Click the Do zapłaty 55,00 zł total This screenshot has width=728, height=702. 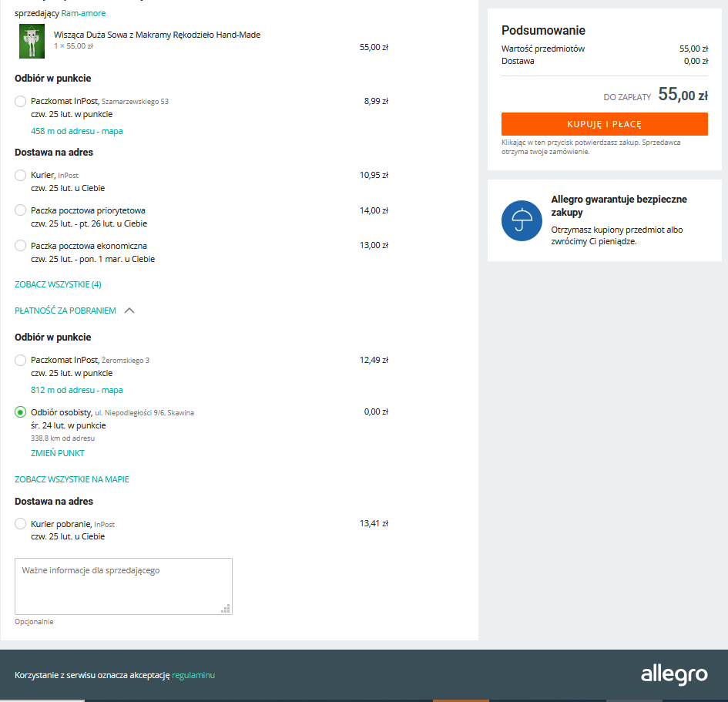[x=656, y=96]
